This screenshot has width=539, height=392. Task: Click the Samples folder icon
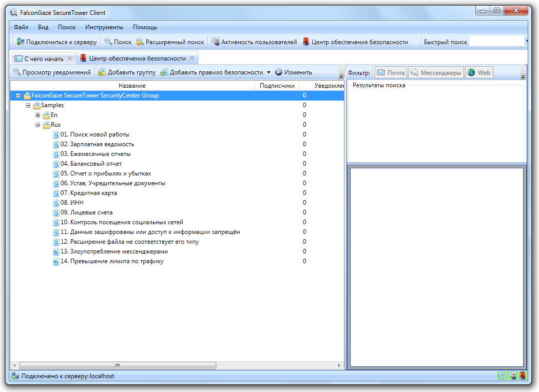tap(37, 105)
